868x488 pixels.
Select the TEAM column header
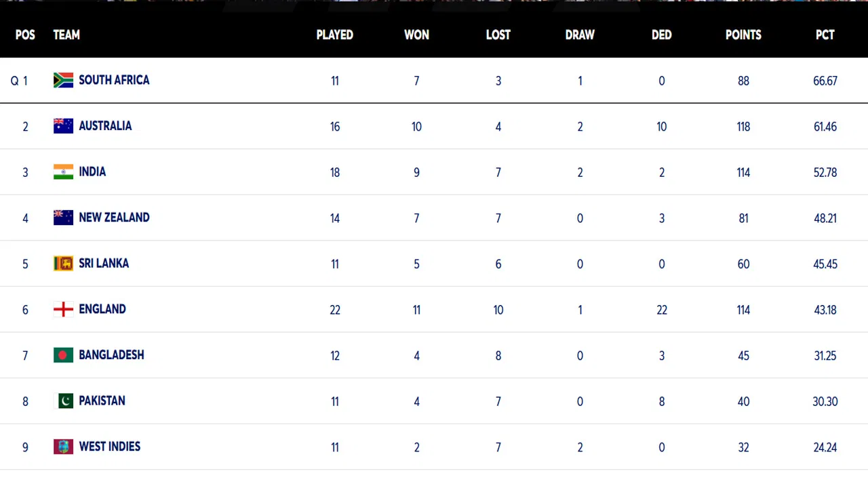pyautogui.click(x=66, y=35)
